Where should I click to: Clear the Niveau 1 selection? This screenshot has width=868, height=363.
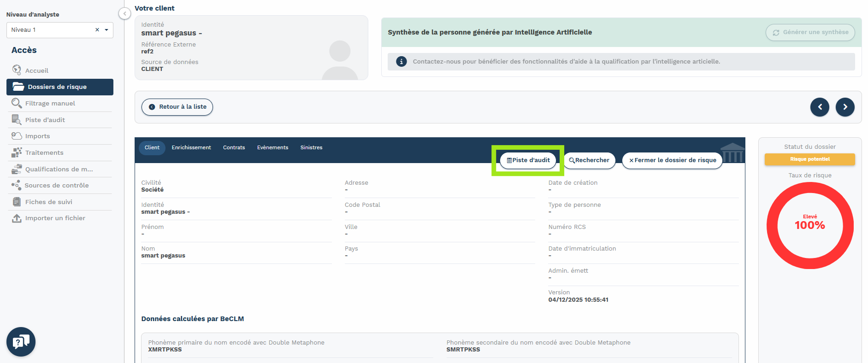(97, 30)
